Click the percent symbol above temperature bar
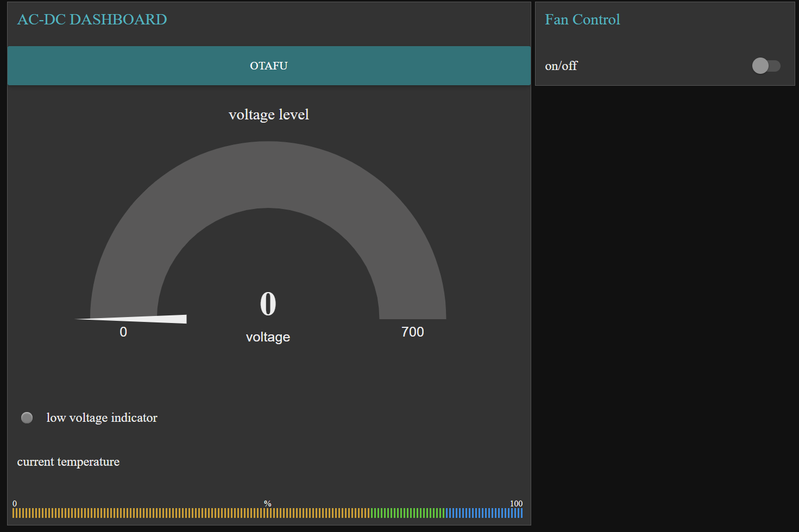The image size is (799, 532). 267,504
